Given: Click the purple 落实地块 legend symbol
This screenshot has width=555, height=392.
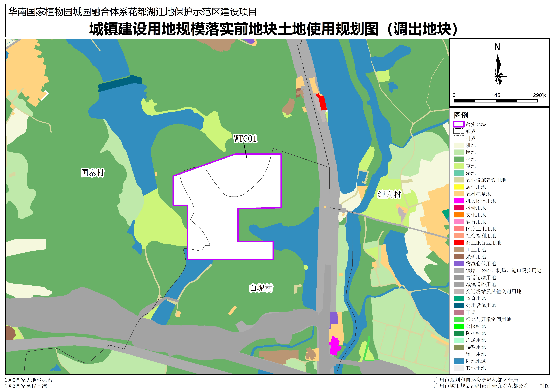Looking at the screenshot, I should point(459,124).
